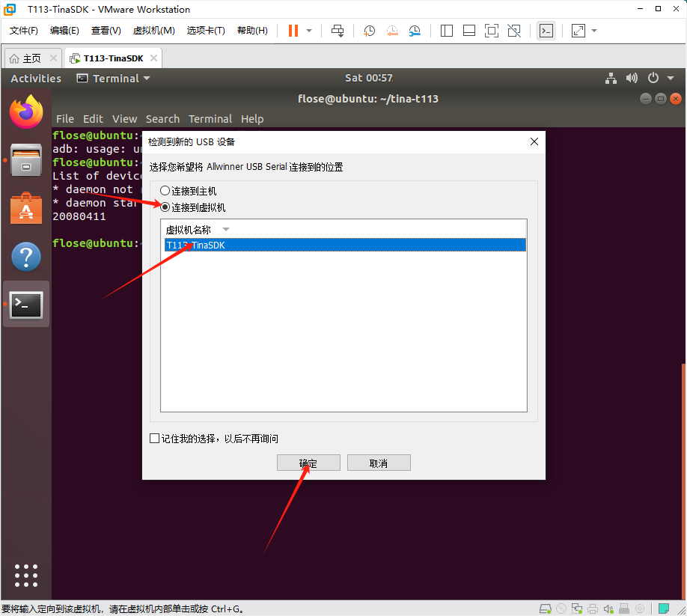This screenshot has width=687, height=616.
Task: Open the 选项卡(T) menu
Action: tap(206, 31)
